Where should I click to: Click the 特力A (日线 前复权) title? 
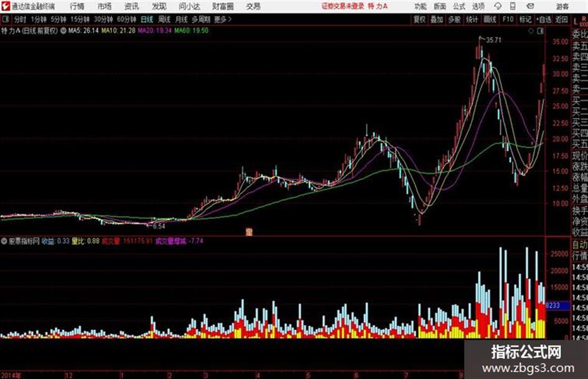point(30,30)
